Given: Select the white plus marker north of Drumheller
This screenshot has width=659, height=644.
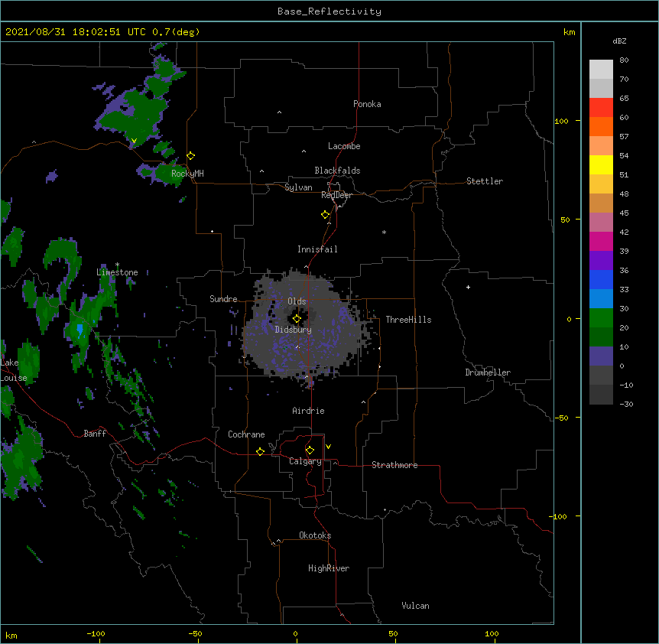Looking at the screenshot, I should pos(468,287).
